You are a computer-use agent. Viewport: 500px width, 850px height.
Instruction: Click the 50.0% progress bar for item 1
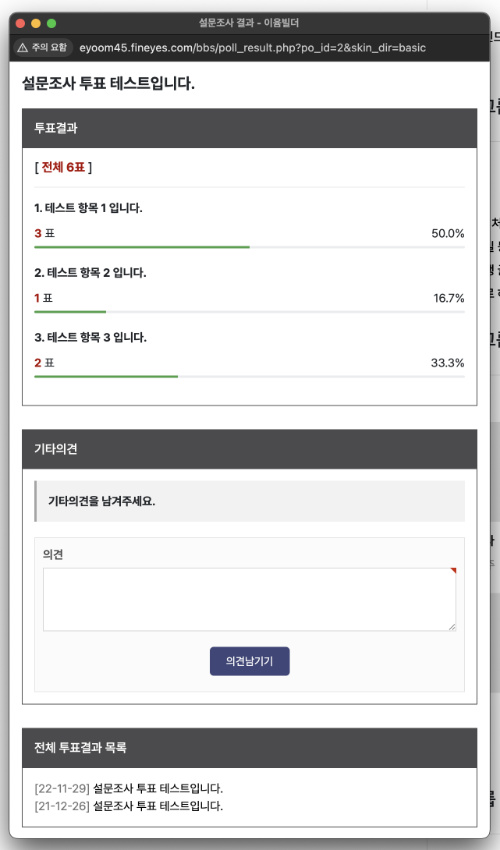click(x=249, y=247)
